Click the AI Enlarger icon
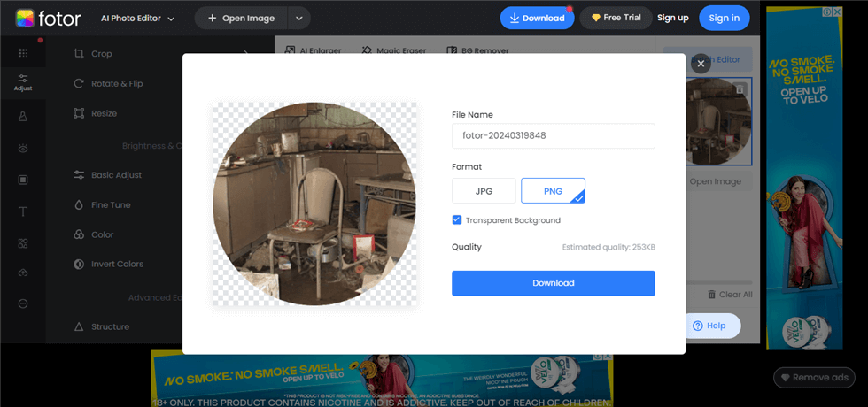The image size is (868, 407). 290,50
